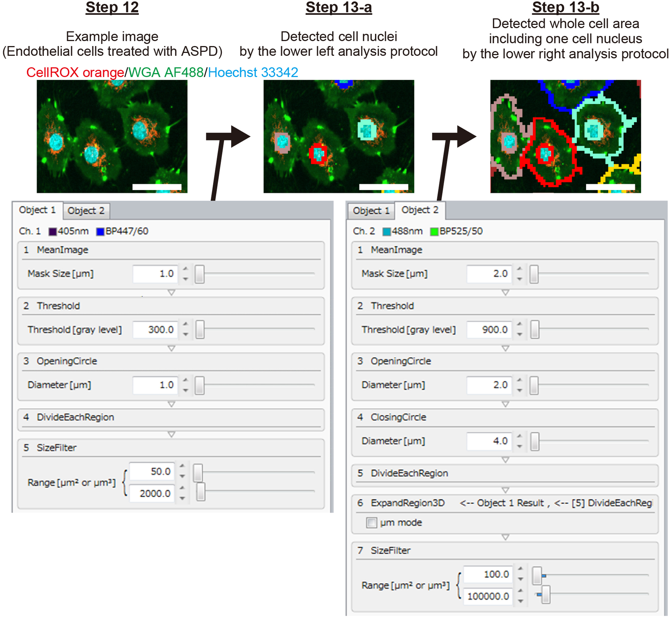
Task: Click the Mask Size slider handle
Action: point(201,273)
